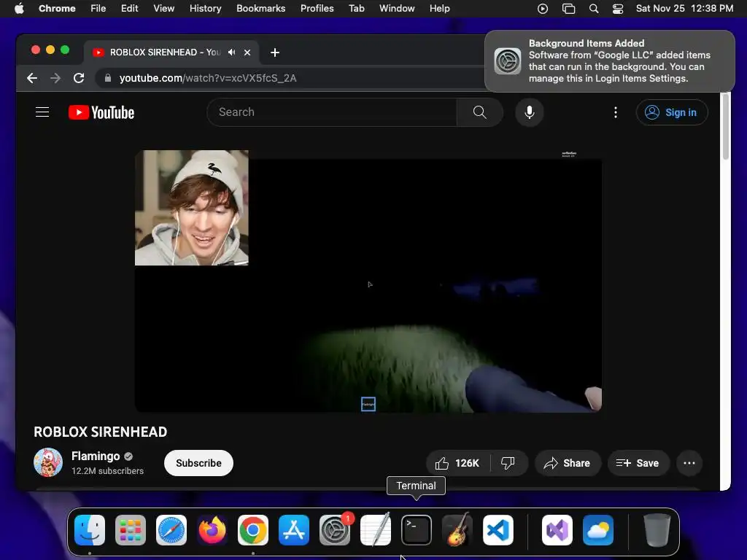
Task: Click the video player area
Action: pyautogui.click(x=368, y=281)
